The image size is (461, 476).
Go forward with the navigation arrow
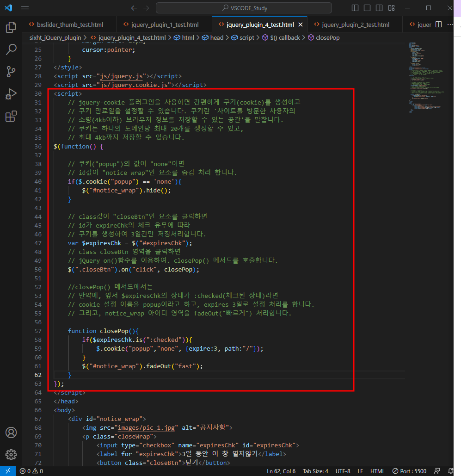[x=146, y=8]
